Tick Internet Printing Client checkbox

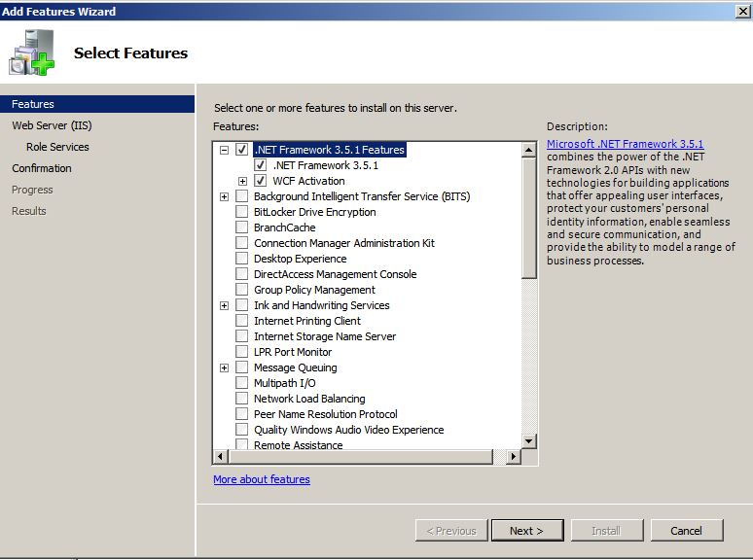[x=241, y=321]
